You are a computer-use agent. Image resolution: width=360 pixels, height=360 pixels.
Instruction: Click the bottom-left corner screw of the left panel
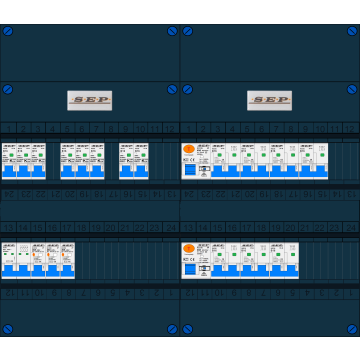[x=8, y=329]
